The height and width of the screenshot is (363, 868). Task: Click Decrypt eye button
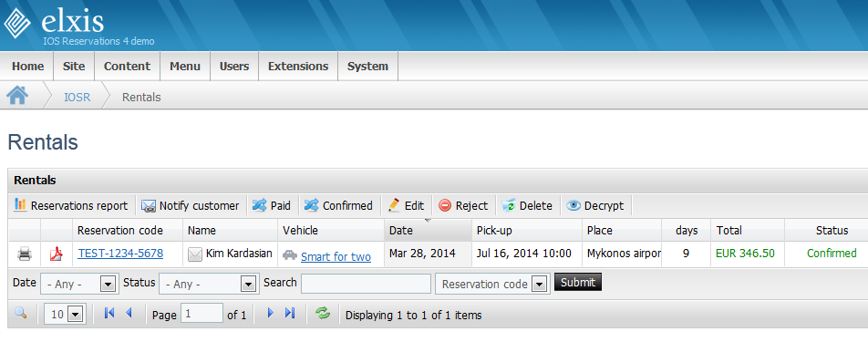[x=595, y=205]
